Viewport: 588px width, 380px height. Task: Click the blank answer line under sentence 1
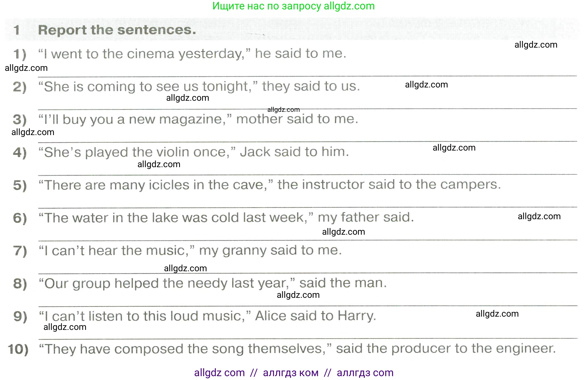tap(307, 76)
